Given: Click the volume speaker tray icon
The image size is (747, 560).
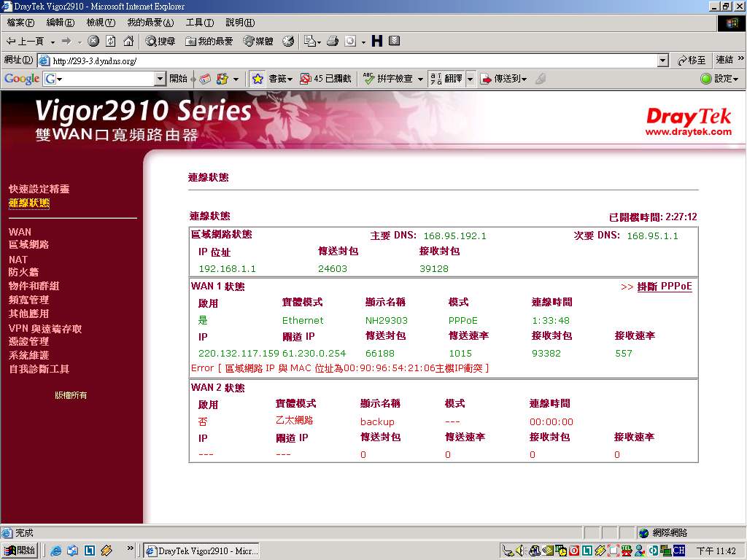Looking at the screenshot, I should (521, 551).
